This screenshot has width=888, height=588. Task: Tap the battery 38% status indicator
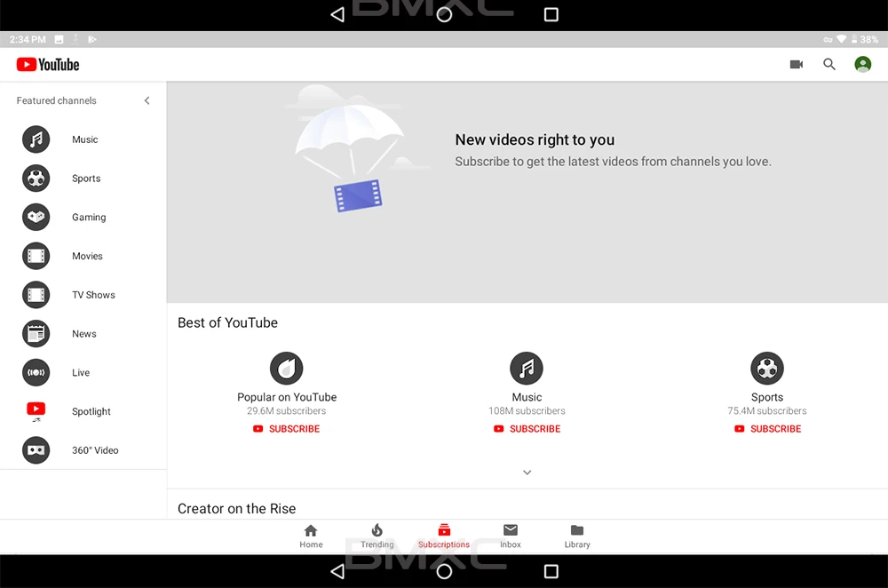[865, 39]
